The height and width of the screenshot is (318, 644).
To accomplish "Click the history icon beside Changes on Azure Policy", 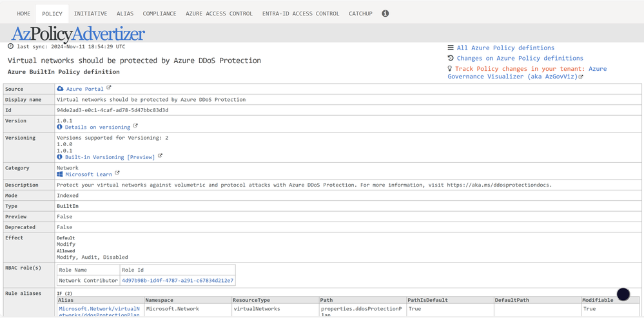I will point(451,58).
